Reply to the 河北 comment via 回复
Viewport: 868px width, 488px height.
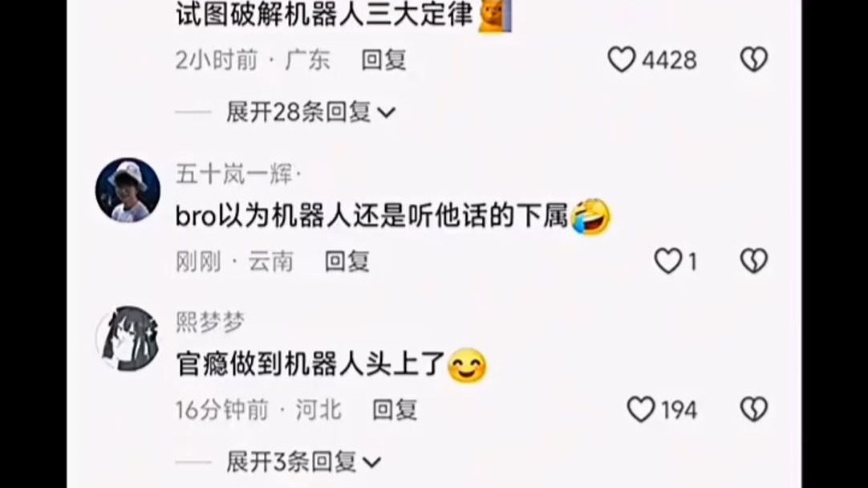(x=395, y=410)
